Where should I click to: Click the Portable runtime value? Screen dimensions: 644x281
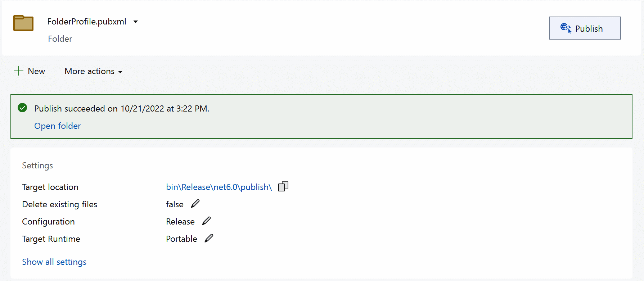click(181, 239)
